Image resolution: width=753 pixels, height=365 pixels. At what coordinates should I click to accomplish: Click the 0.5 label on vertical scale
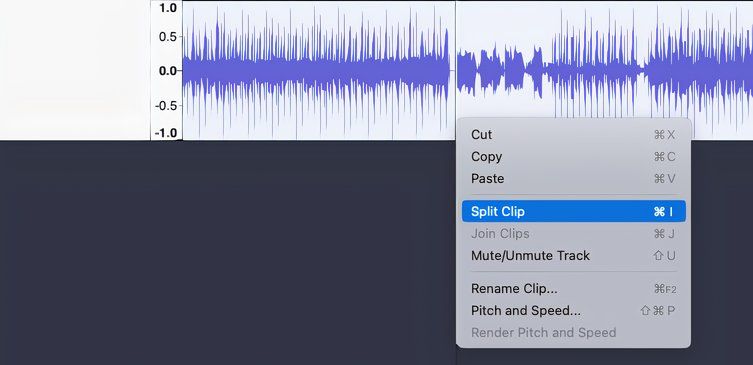click(x=168, y=36)
